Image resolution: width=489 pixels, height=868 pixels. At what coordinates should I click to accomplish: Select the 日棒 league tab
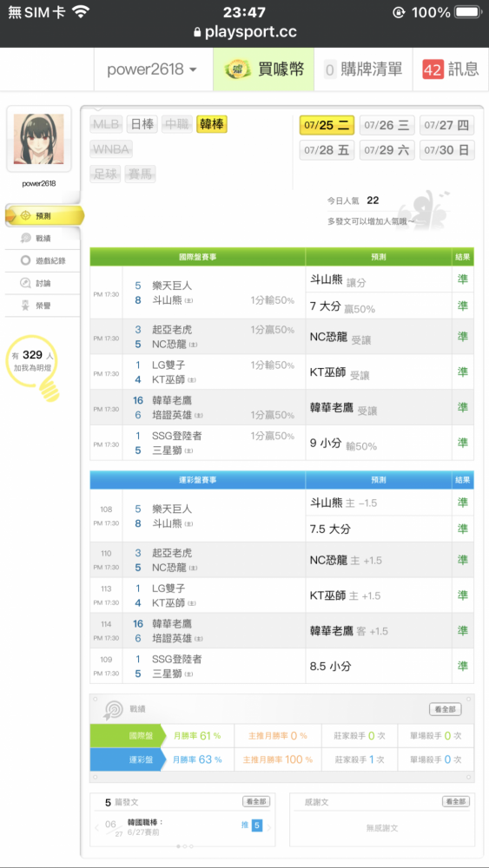coord(142,124)
